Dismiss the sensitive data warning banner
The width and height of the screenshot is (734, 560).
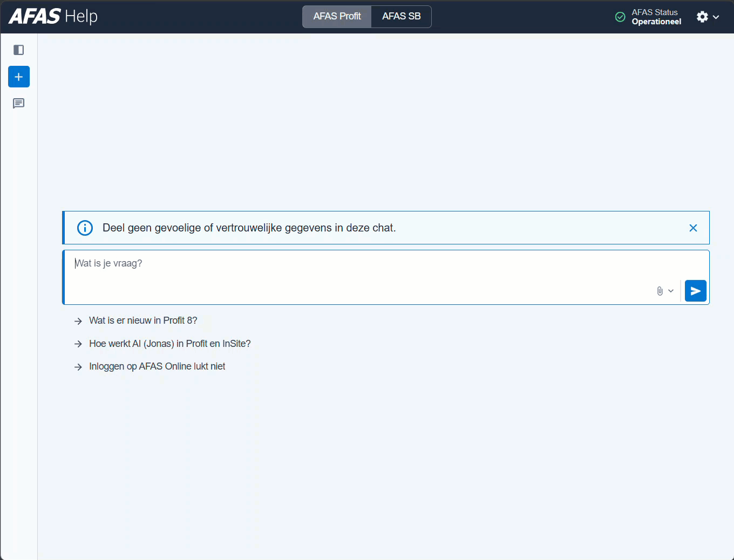click(x=694, y=228)
